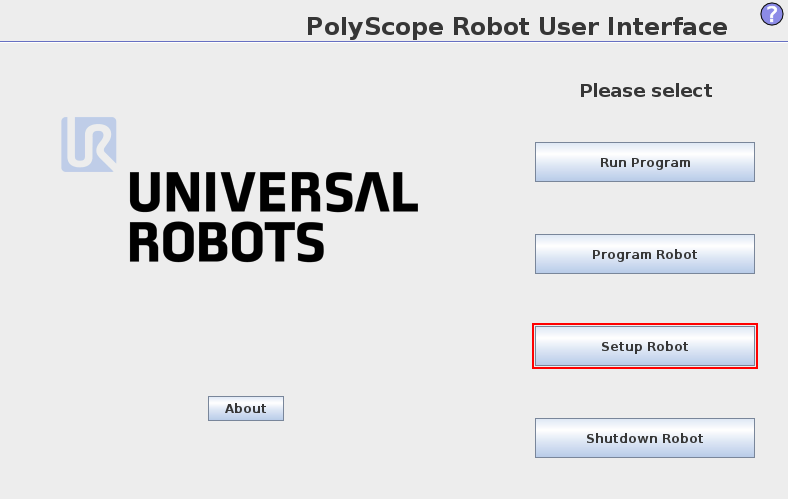Click the word Please above the buttons
Image resolution: width=788 pixels, height=499 pixels.
tap(613, 91)
